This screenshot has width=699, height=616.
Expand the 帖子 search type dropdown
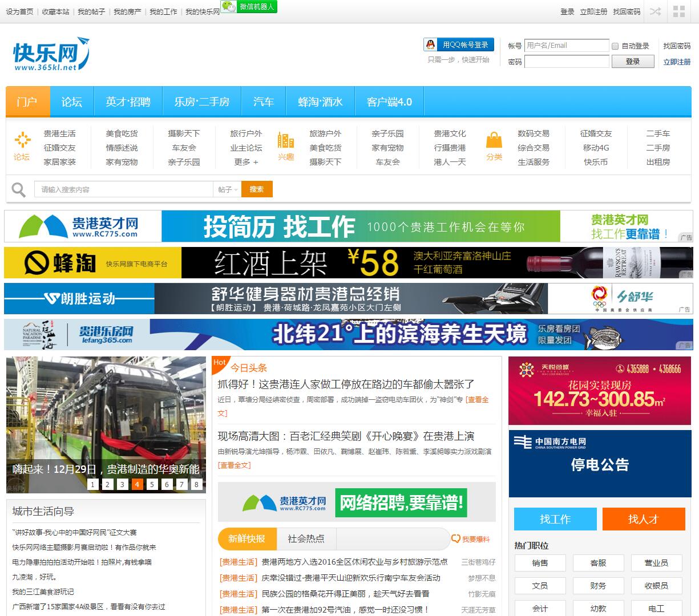coord(227,189)
